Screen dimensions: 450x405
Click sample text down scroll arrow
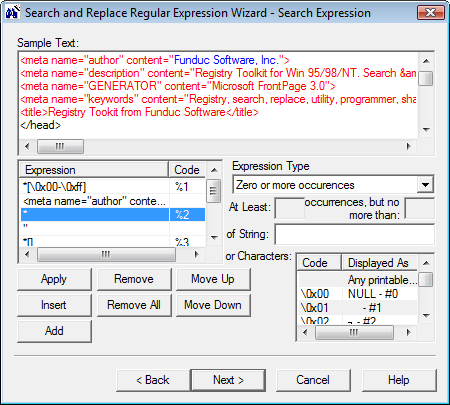426,130
